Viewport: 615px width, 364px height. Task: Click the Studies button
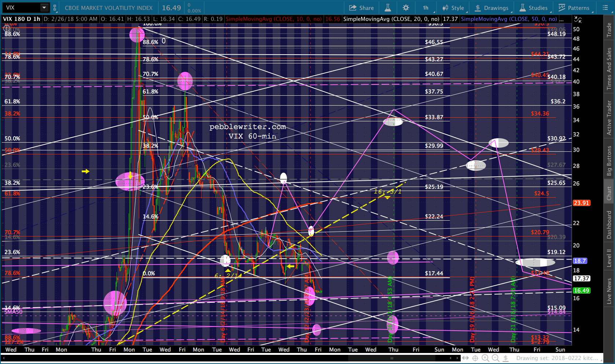[x=534, y=8]
